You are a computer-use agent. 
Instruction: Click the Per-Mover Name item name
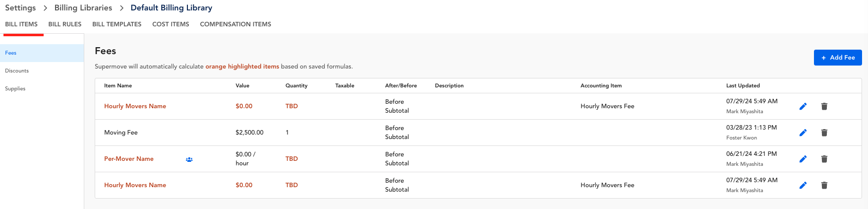pos(129,159)
